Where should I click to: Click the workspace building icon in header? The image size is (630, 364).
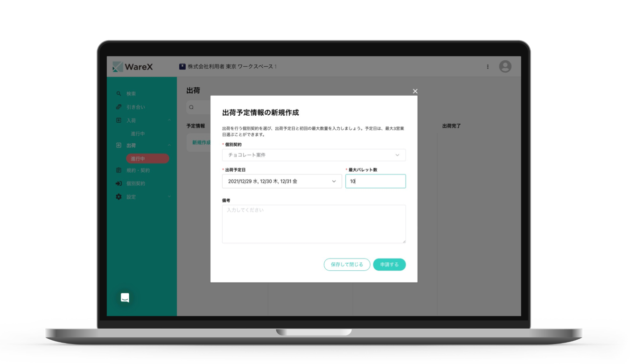(182, 66)
